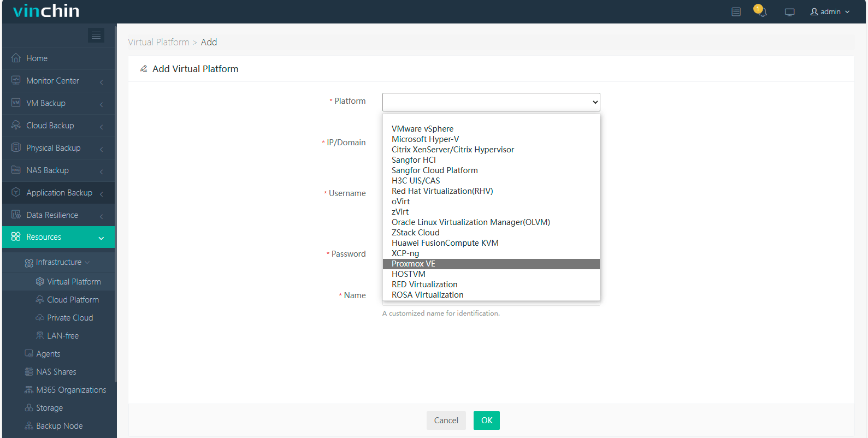This screenshot has width=868, height=438.
Task: Click the Physical Backup icon
Action: [x=16, y=147]
